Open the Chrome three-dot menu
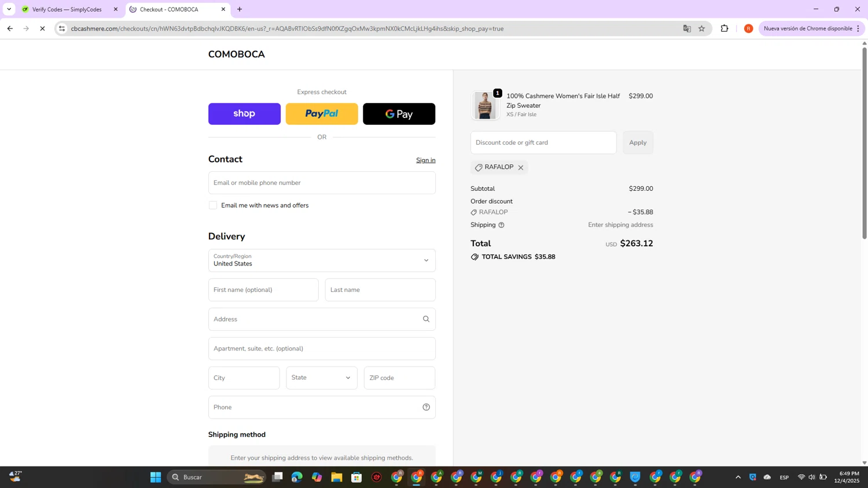868x488 pixels. tap(858, 28)
